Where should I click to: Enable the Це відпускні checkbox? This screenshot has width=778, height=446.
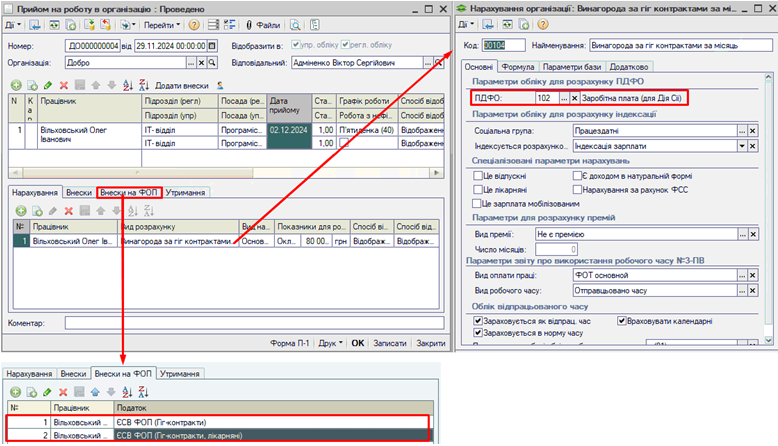click(478, 175)
